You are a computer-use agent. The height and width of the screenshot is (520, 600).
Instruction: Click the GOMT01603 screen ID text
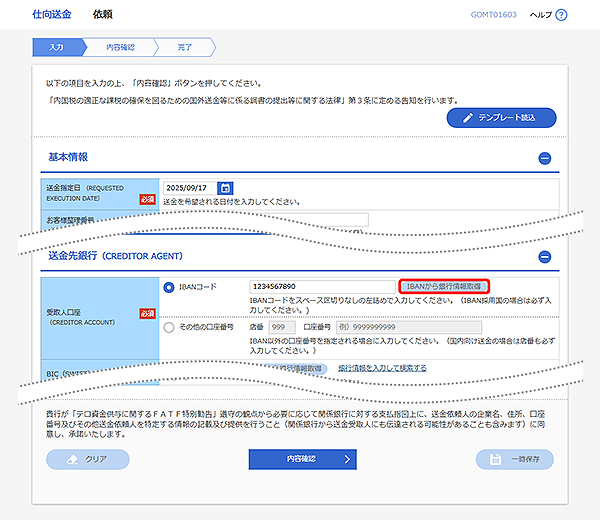(x=494, y=15)
